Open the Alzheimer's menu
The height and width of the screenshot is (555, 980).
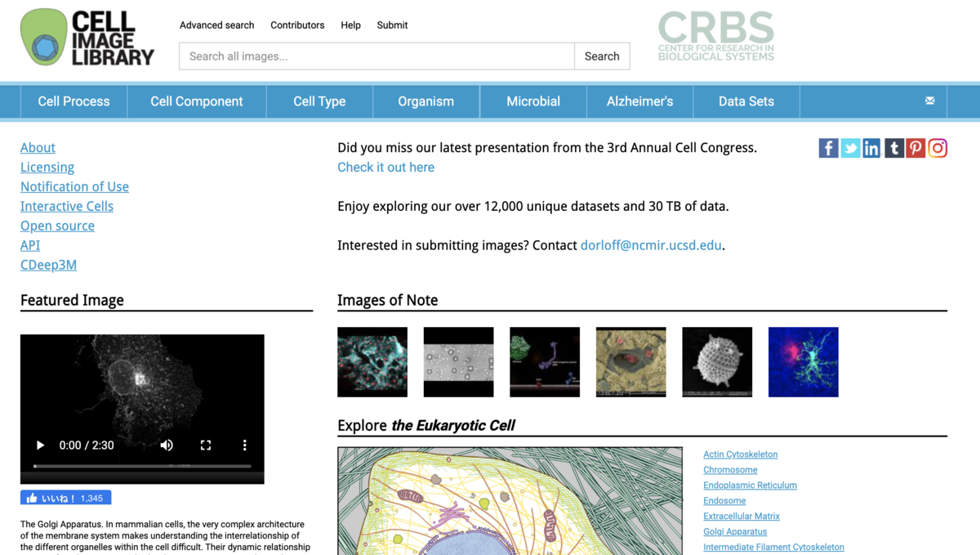(640, 101)
